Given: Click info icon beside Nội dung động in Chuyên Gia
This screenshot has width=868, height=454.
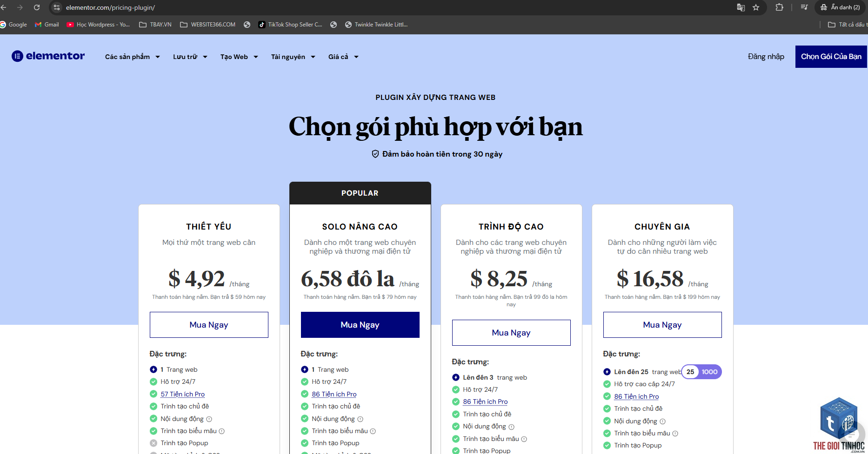Looking at the screenshot, I should (663, 421).
